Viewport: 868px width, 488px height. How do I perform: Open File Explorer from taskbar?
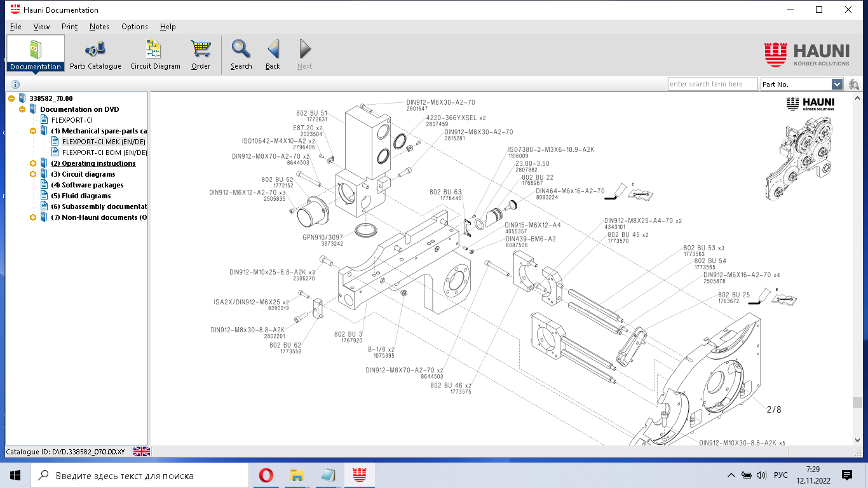coord(297,475)
